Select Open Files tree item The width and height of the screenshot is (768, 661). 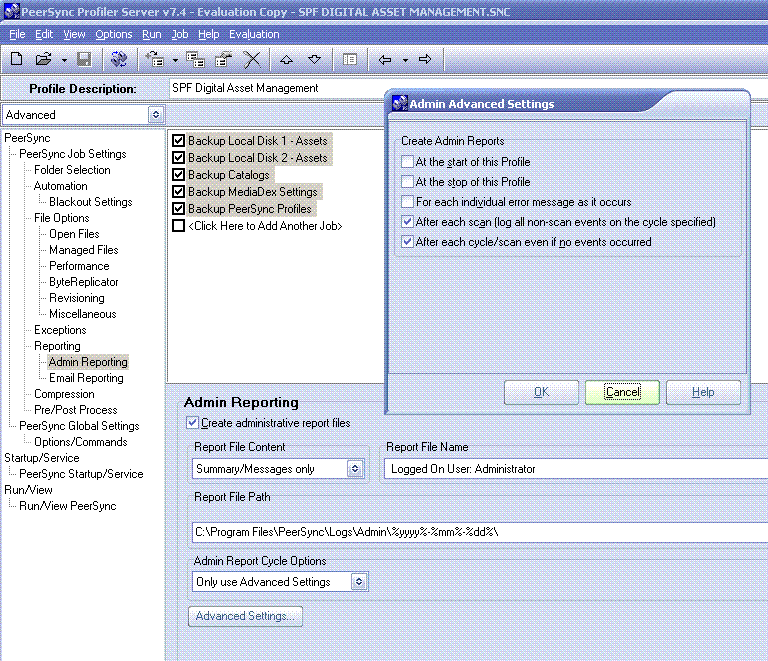pyautogui.click(x=74, y=234)
